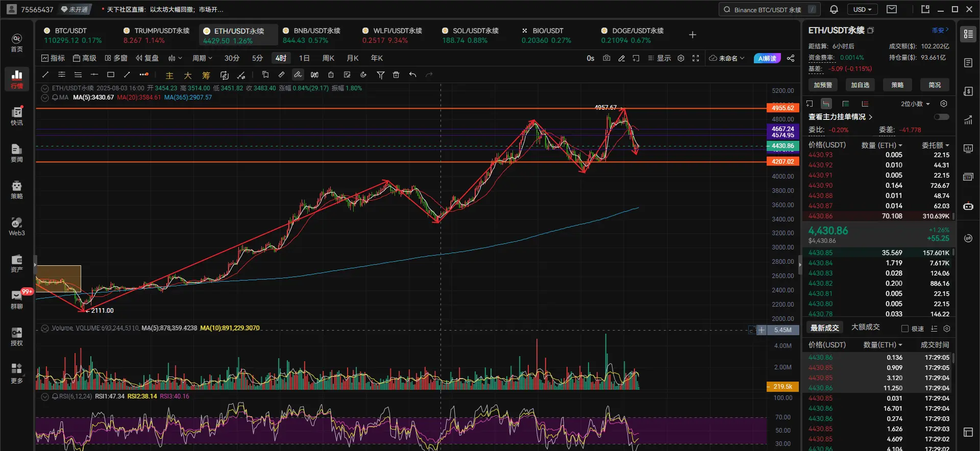Collapse the RSI indicator legend
Screen dimensions: 980x451
pyautogui.click(x=45, y=396)
